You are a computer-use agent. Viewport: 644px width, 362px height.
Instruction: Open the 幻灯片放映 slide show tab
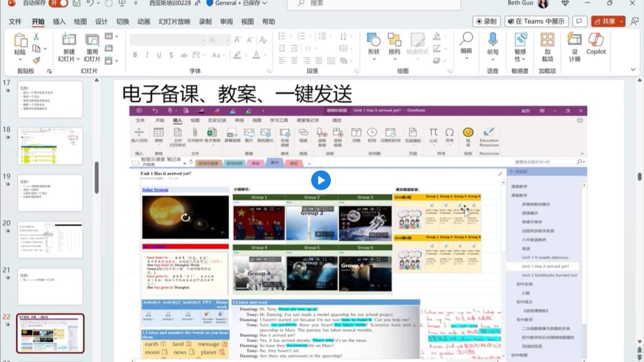tap(175, 22)
